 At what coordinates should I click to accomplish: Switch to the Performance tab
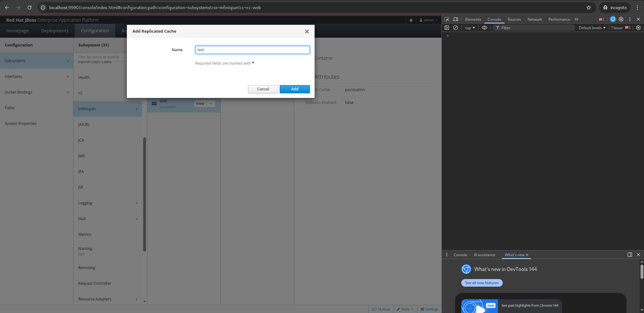pos(559,19)
